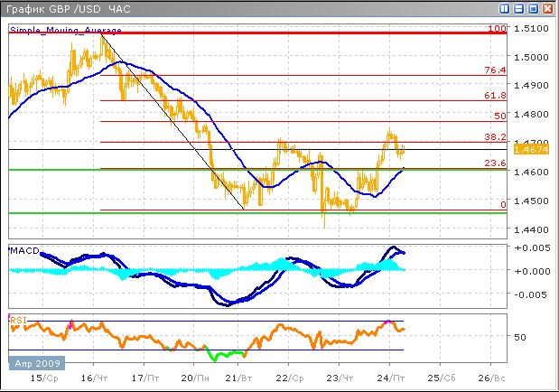Click the 26/Вс date on time axis
The height and width of the screenshot is (392, 559).
click(491, 378)
